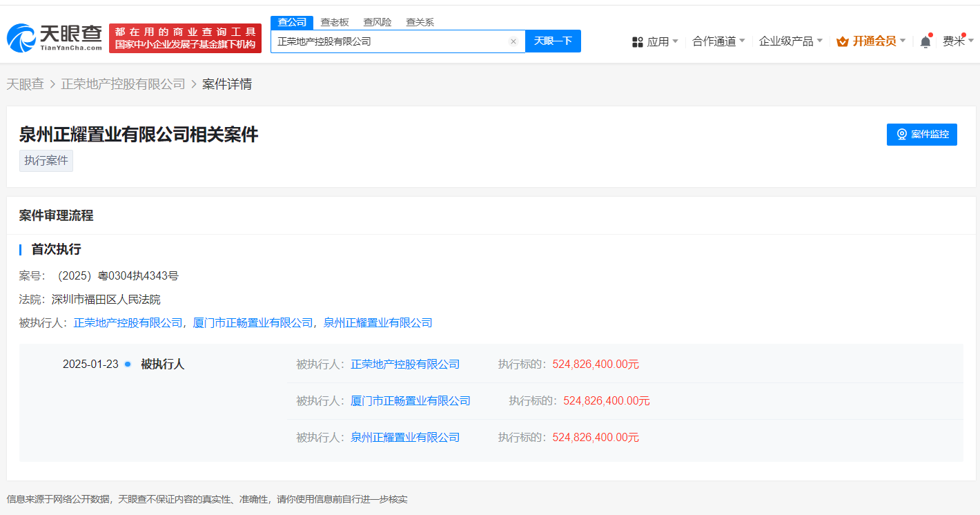Open the 费米 user account menu
This screenshot has width=980, height=515.
[x=958, y=41]
